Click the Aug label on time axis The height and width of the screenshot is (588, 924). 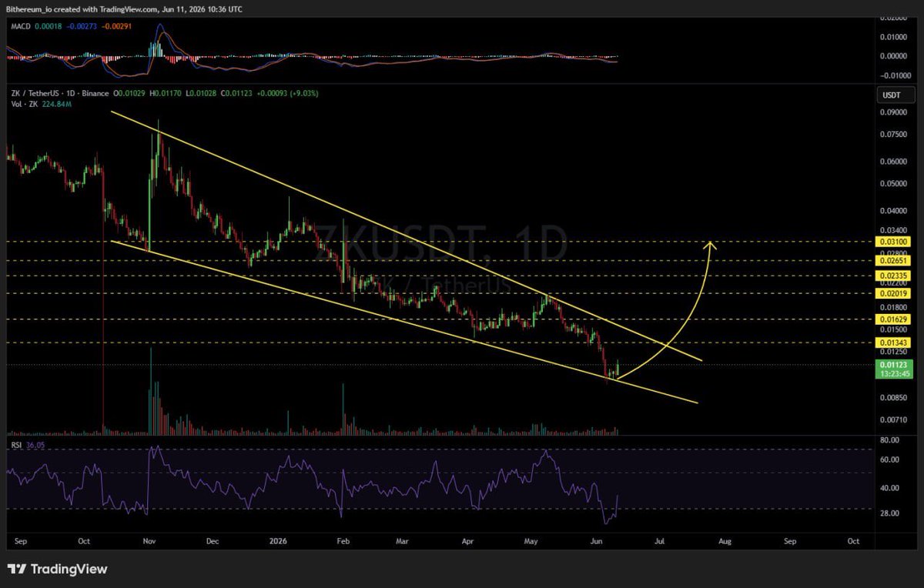726,542
